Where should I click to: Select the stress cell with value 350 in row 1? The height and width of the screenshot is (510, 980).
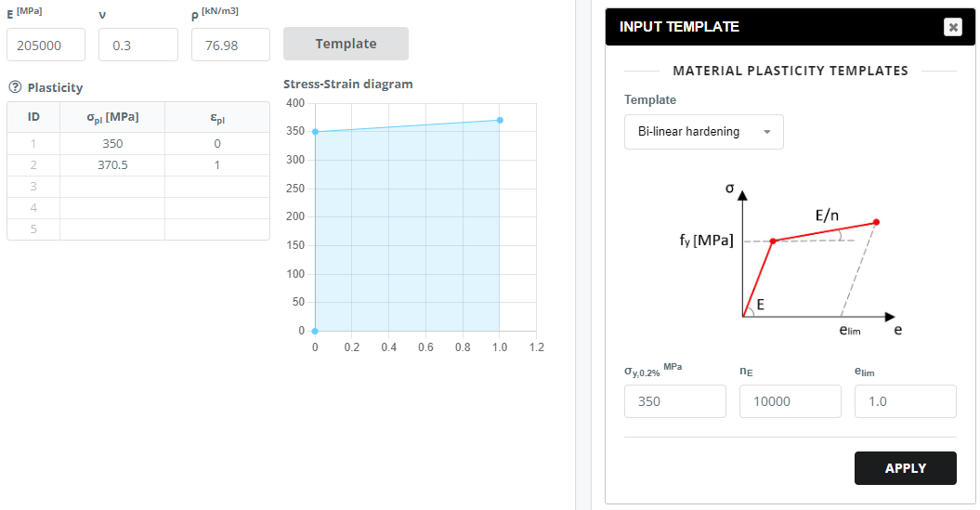click(112, 144)
